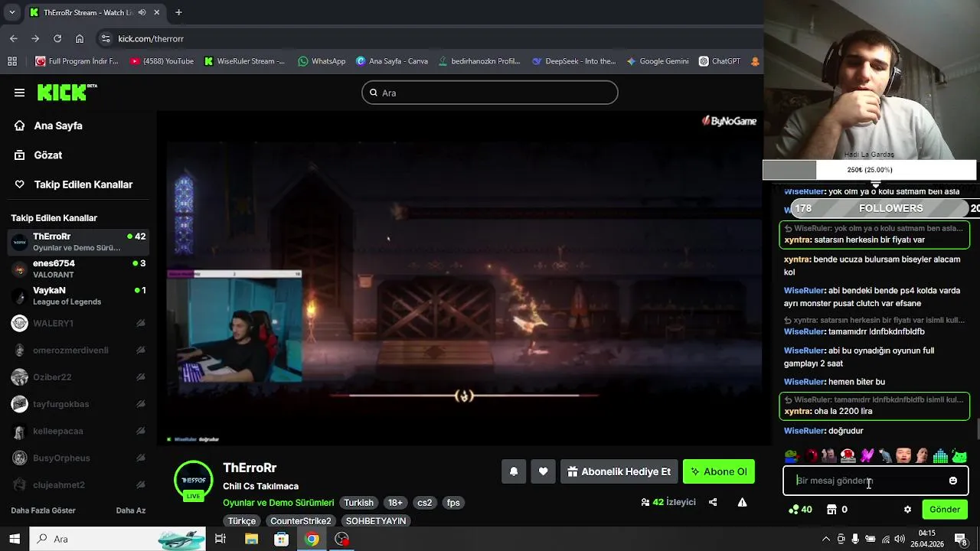View channel points balance 40
The image size is (980, 551).
pyautogui.click(x=800, y=510)
